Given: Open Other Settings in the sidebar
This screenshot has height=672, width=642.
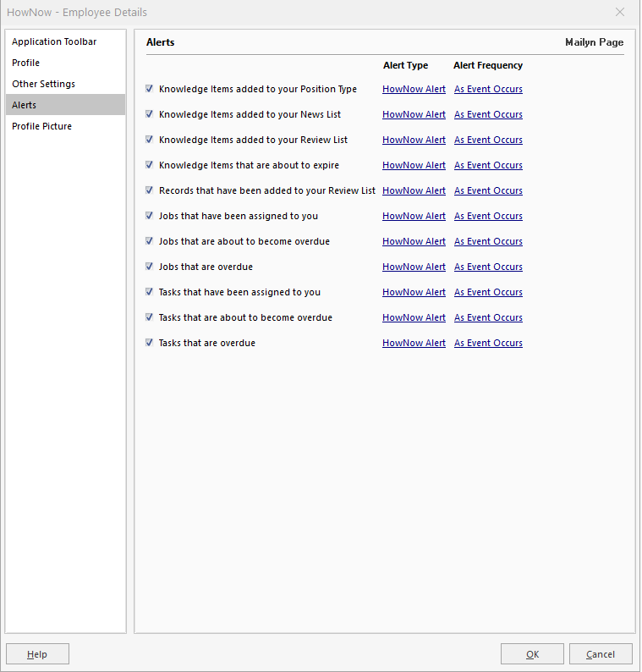Looking at the screenshot, I should (x=65, y=84).
